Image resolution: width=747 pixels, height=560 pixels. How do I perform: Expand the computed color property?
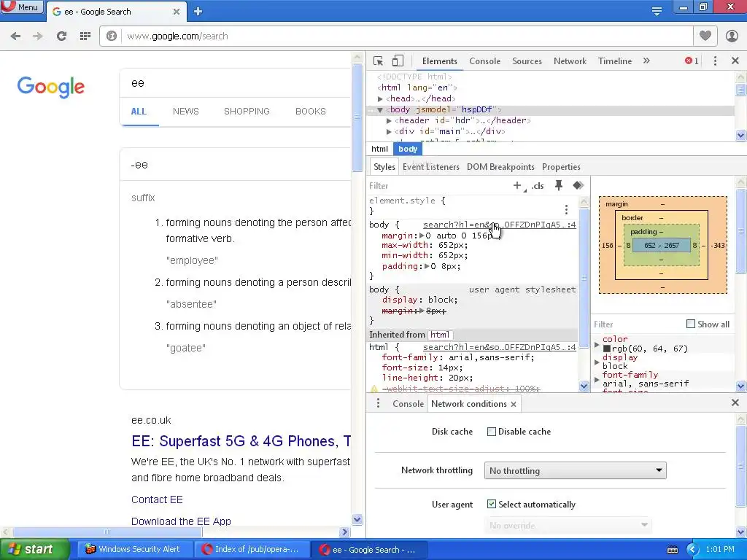(x=597, y=344)
